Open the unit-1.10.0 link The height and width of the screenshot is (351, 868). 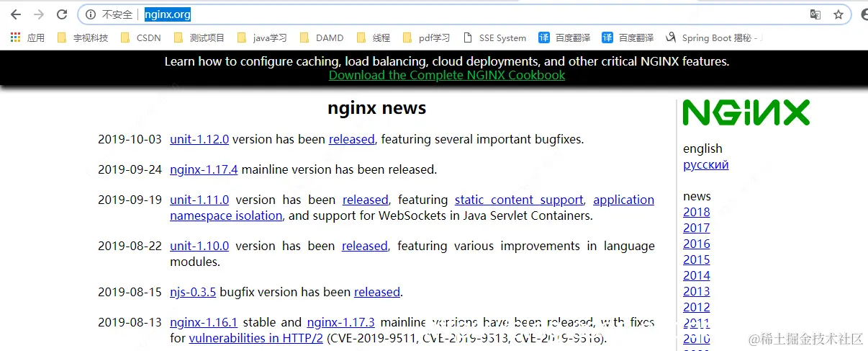(x=199, y=246)
